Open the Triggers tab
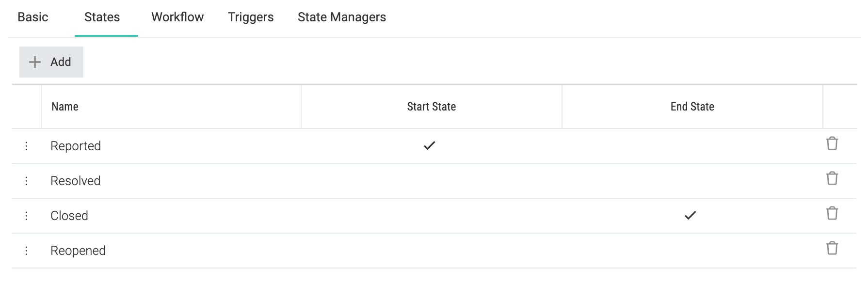The width and height of the screenshot is (868, 284). [251, 17]
